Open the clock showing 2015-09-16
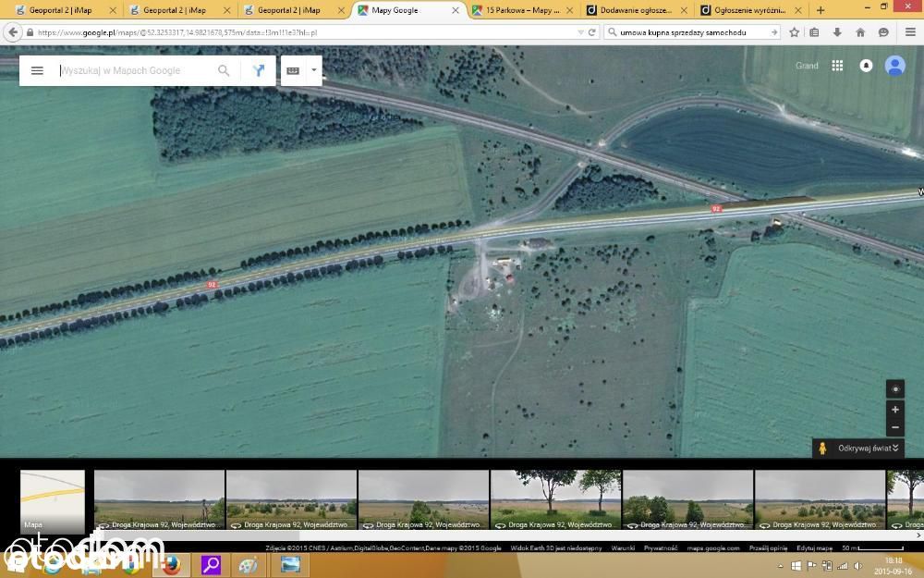This screenshot has height=578, width=924. pyautogui.click(x=893, y=566)
